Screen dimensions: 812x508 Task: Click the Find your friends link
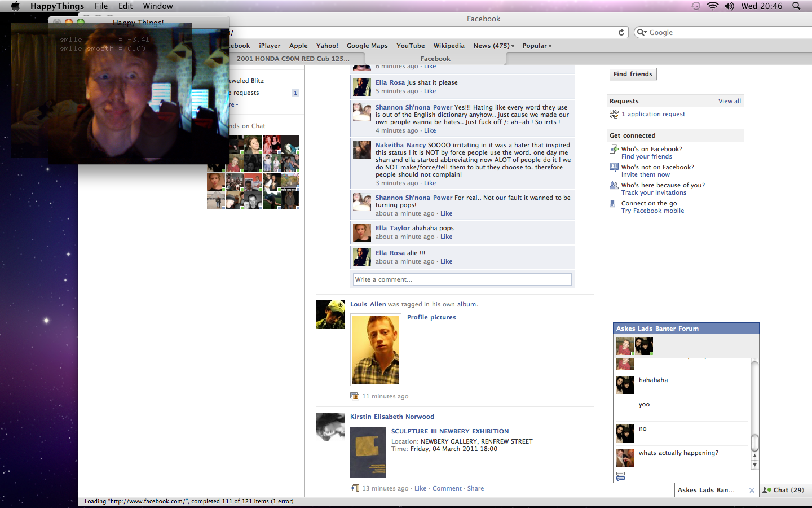[646, 156]
